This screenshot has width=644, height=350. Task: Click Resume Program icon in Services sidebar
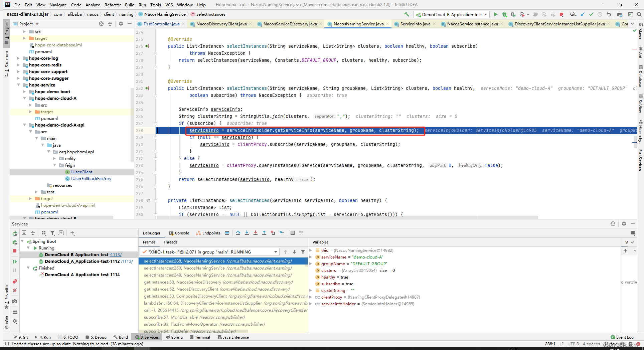pyautogui.click(x=15, y=261)
